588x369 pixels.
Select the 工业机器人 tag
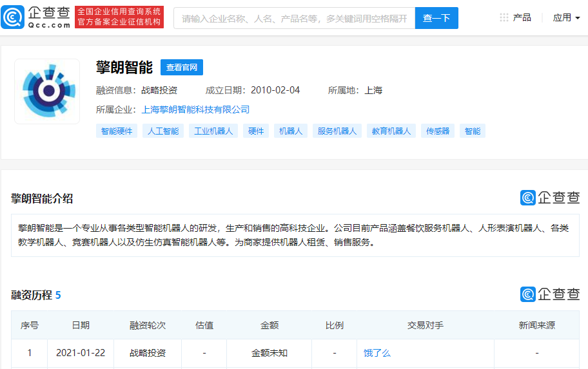(213, 131)
